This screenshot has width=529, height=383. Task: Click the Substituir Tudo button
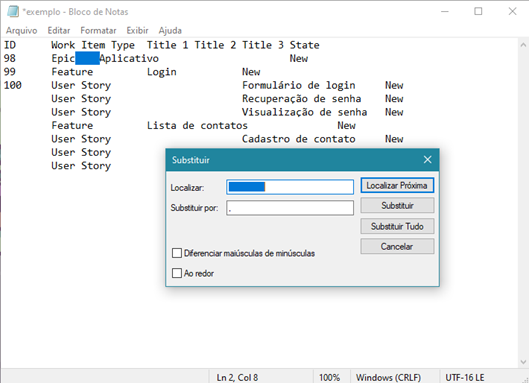(x=397, y=226)
